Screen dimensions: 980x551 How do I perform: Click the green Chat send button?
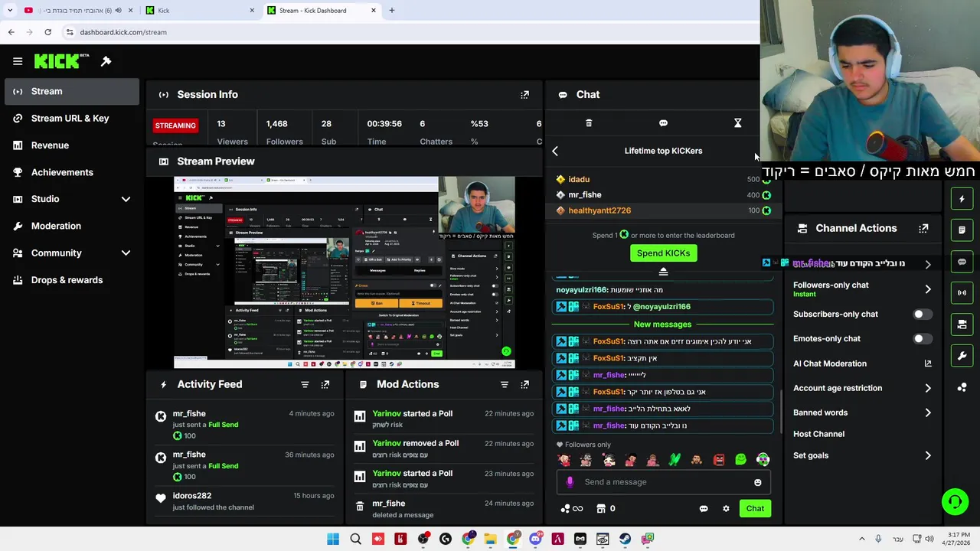tap(755, 509)
